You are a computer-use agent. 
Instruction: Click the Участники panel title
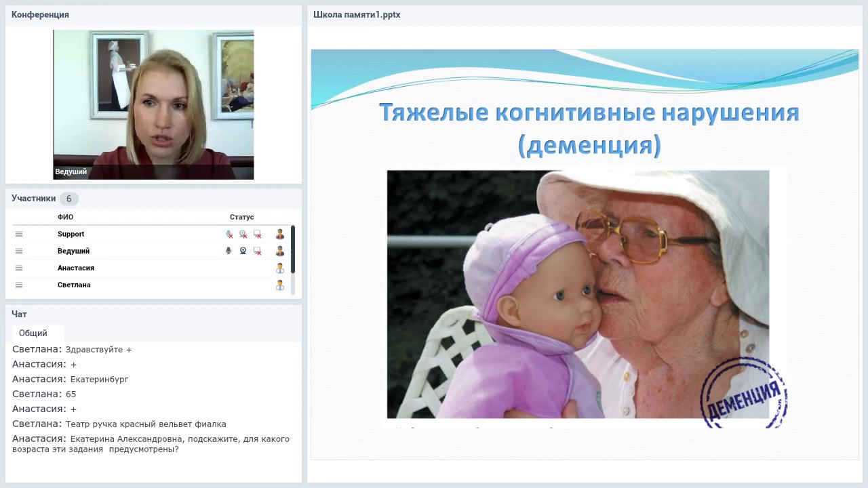coord(33,199)
